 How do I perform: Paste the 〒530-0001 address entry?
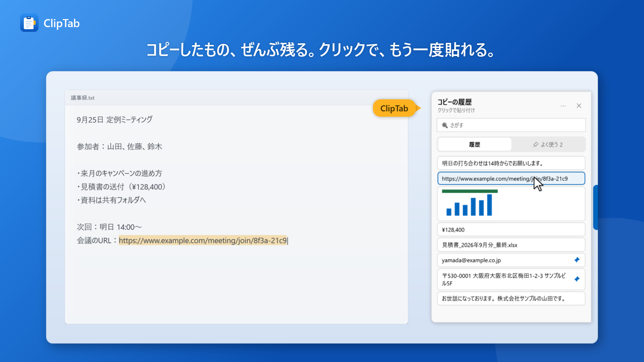click(511, 279)
